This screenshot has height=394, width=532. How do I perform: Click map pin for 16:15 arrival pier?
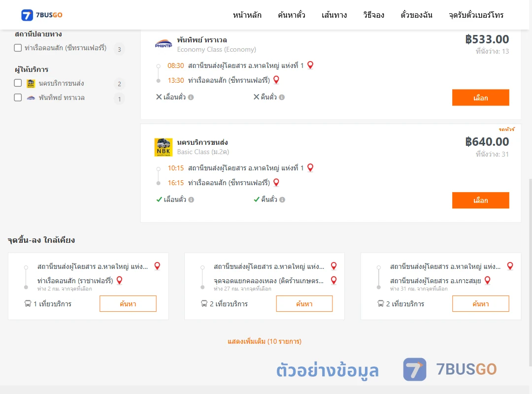click(276, 183)
